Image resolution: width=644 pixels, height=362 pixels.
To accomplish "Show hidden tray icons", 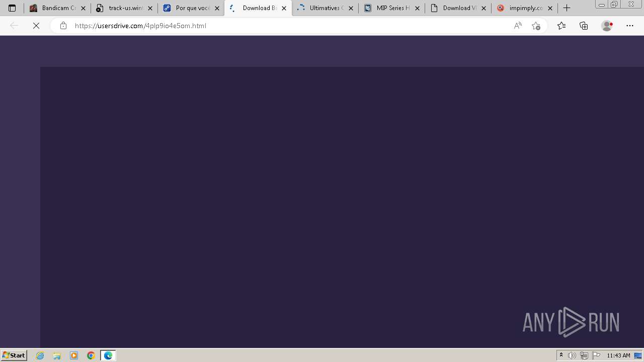I will 561,355.
